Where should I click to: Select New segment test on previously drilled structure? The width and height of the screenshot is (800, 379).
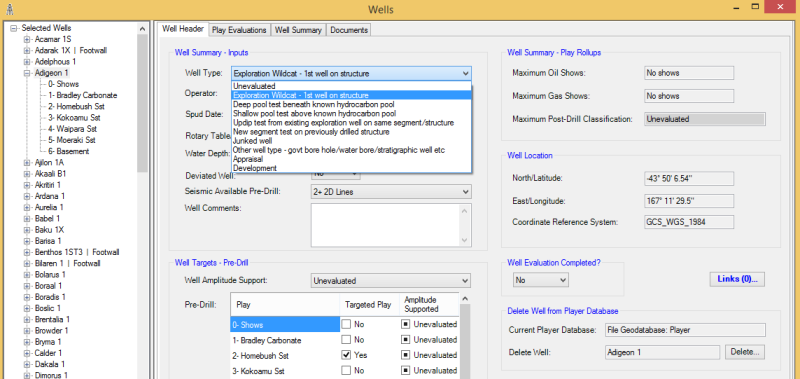coord(352,132)
